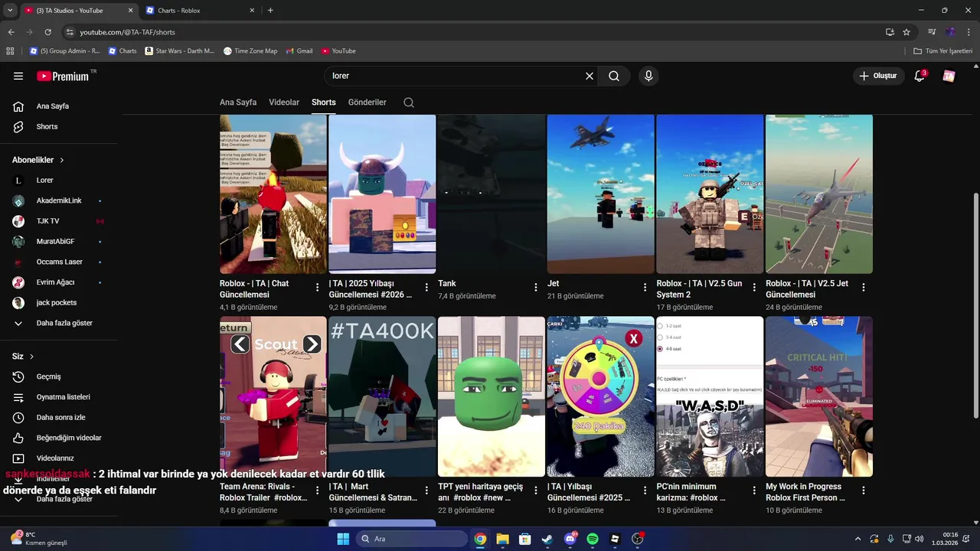Open the Time Zone Map bookmark
This screenshot has width=980, height=551.
pyautogui.click(x=250, y=51)
